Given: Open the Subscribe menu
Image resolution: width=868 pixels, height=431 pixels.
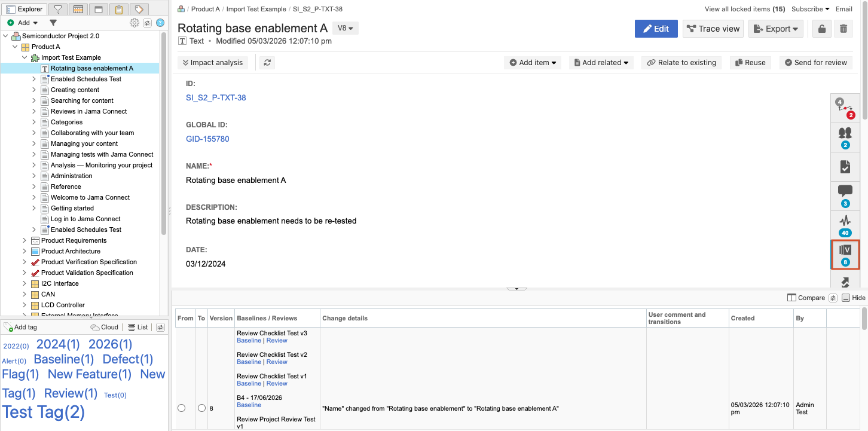Looking at the screenshot, I should (x=810, y=9).
